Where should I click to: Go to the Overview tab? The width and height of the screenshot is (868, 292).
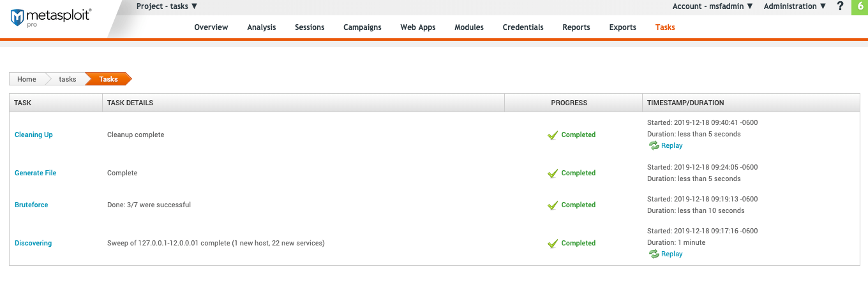(211, 27)
